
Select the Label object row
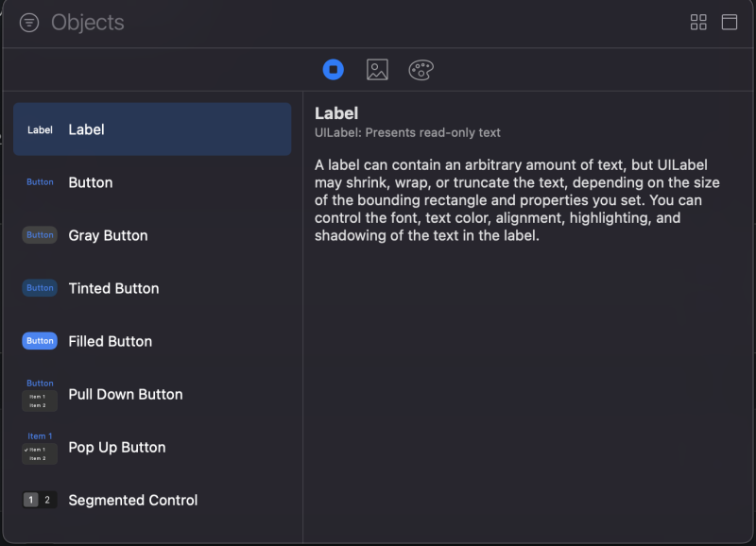click(x=152, y=129)
